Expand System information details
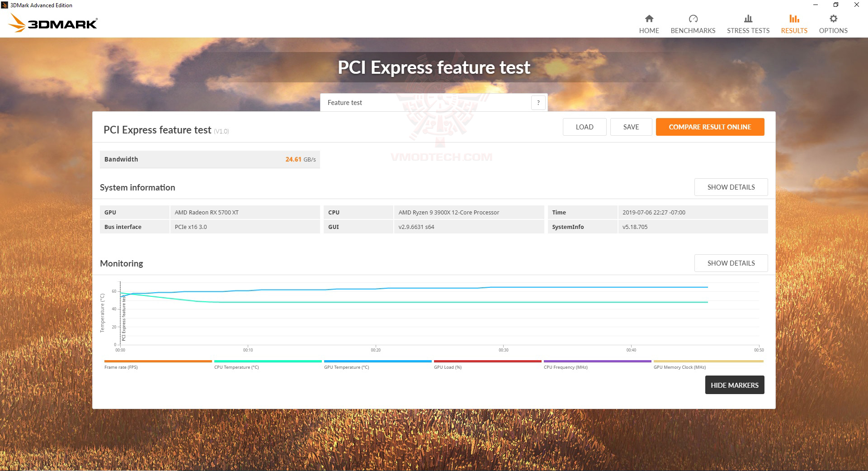 pos(731,187)
